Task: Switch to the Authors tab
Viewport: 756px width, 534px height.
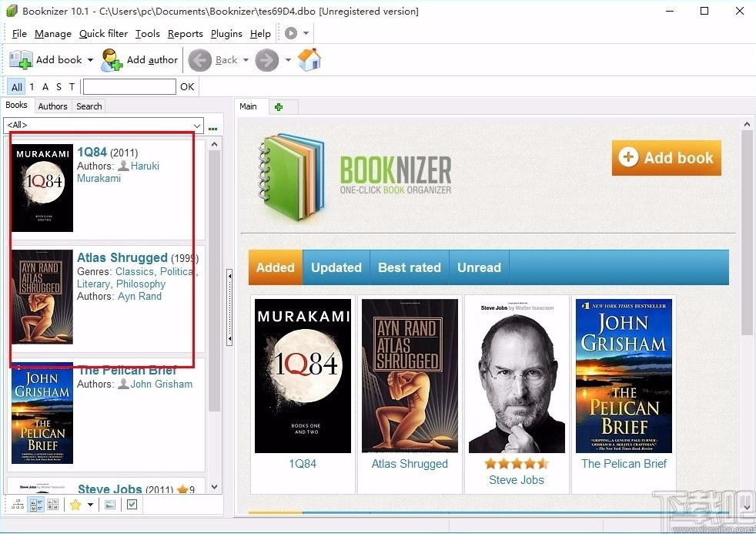Action: pyautogui.click(x=52, y=106)
